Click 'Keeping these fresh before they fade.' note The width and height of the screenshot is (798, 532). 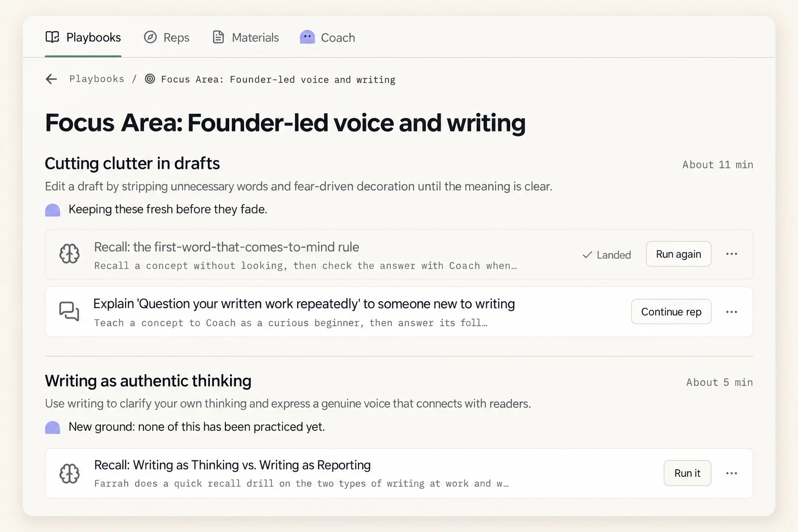tap(168, 209)
